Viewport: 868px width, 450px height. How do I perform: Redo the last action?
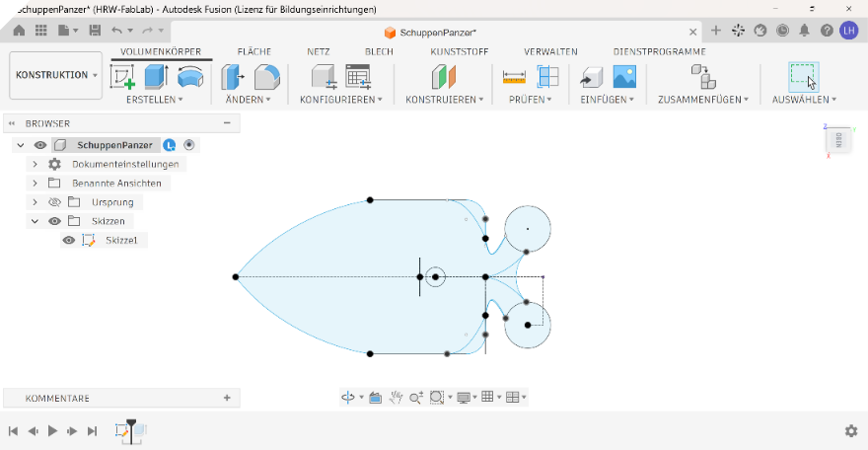click(x=147, y=31)
